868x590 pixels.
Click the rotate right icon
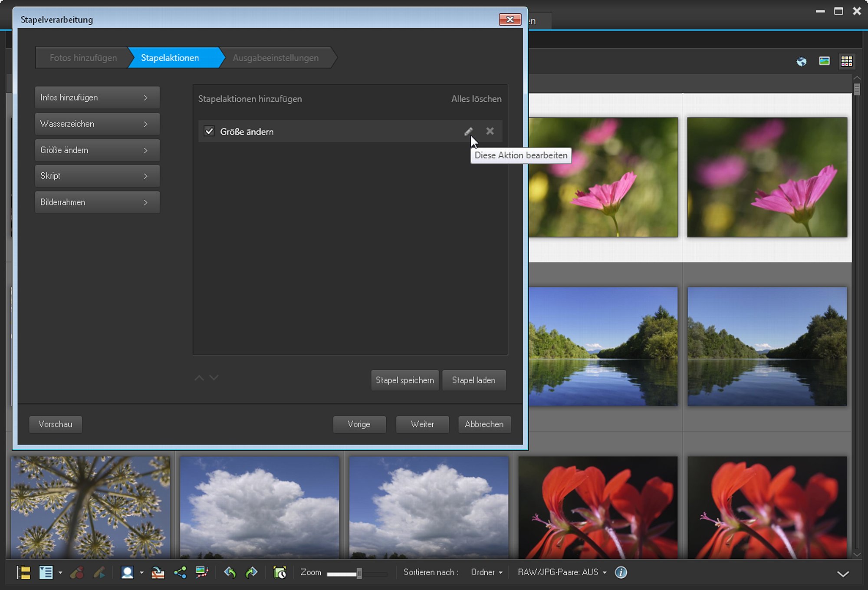251,572
